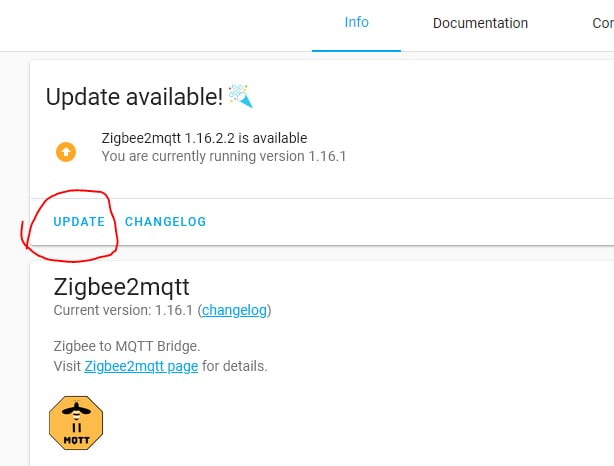Click "You are currently running version" line
Screen dimensions: 614x466
coord(223,156)
